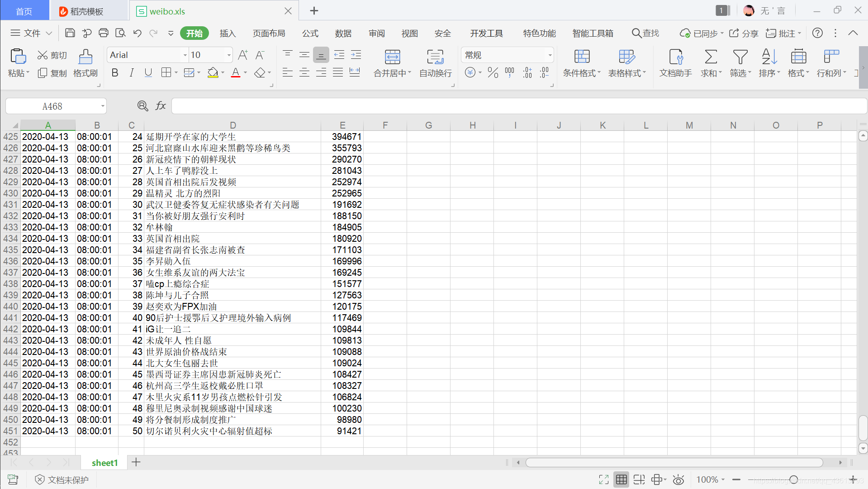Screen dimensions: 868x489
Task: Apply the red font color swatch
Action: coord(236,72)
